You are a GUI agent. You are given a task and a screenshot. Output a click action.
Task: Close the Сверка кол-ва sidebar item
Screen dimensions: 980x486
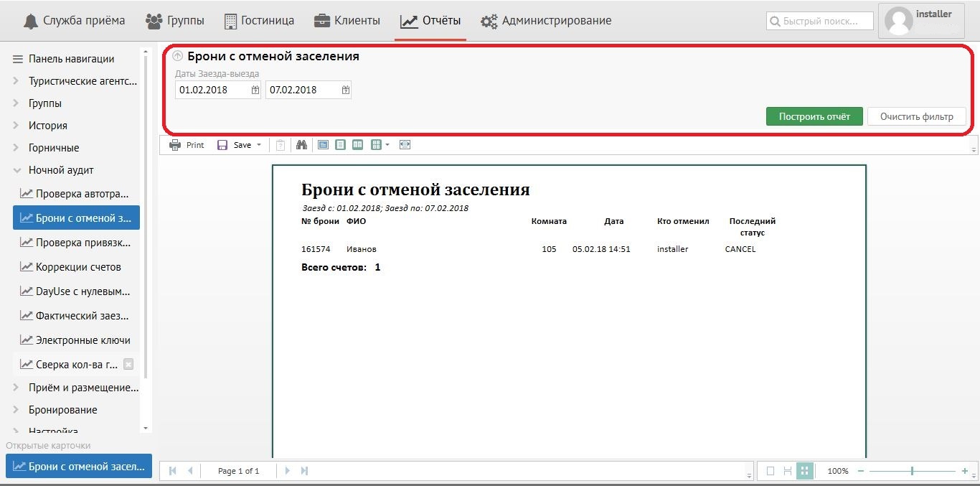[128, 365]
